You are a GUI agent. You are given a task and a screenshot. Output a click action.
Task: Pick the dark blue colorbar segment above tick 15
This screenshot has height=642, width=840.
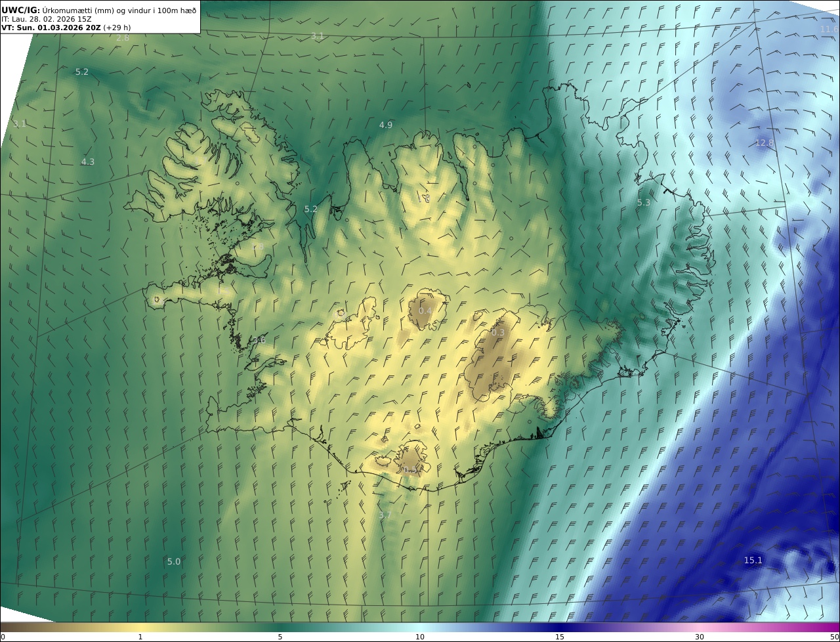point(560,627)
